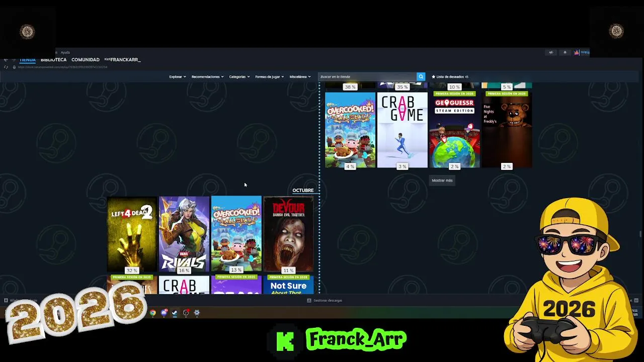Open the Settings gear in taskbar
Screen dimensions: 644x362
click(x=197, y=313)
